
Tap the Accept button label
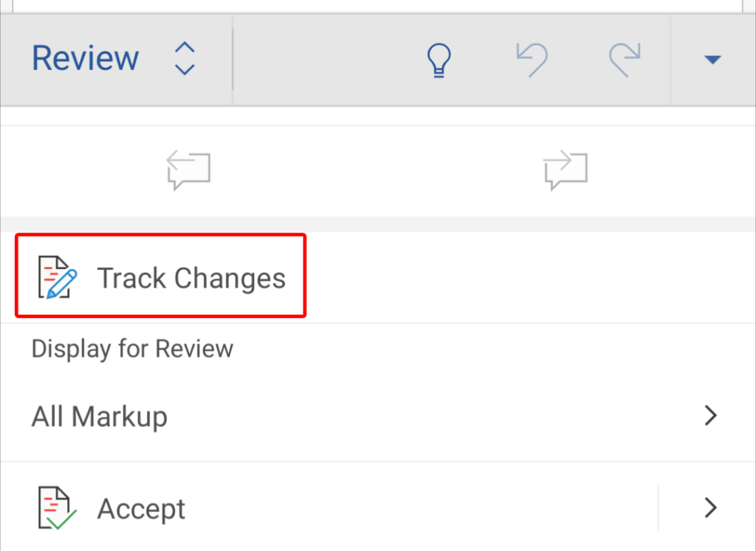tap(141, 509)
